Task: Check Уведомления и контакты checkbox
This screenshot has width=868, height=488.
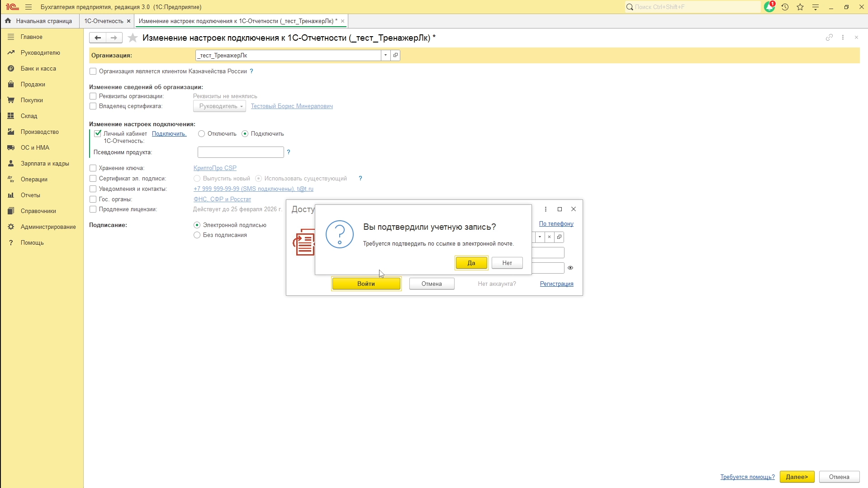Action: (x=93, y=189)
